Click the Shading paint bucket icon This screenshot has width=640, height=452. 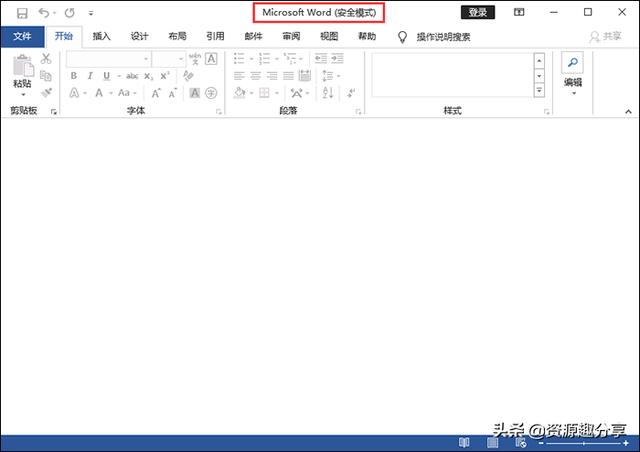(x=240, y=93)
